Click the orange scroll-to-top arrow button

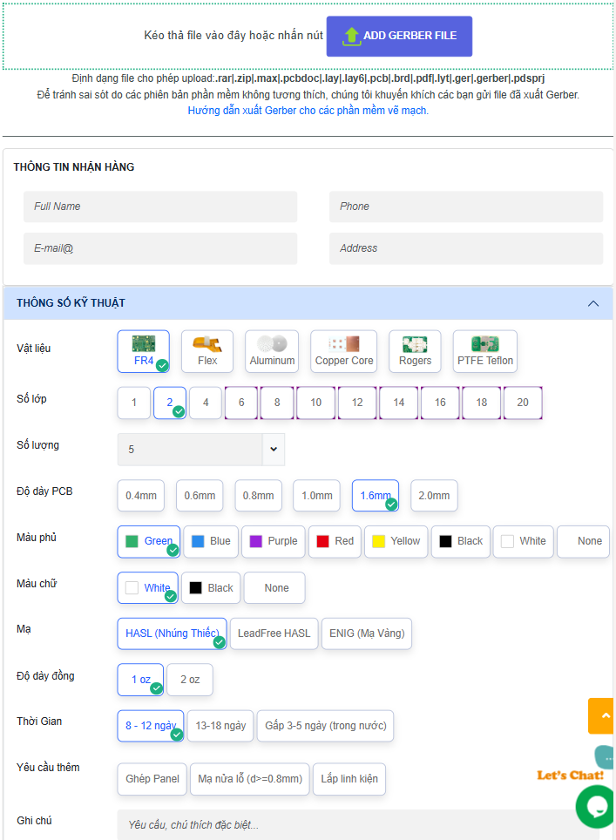pos(602,715)
